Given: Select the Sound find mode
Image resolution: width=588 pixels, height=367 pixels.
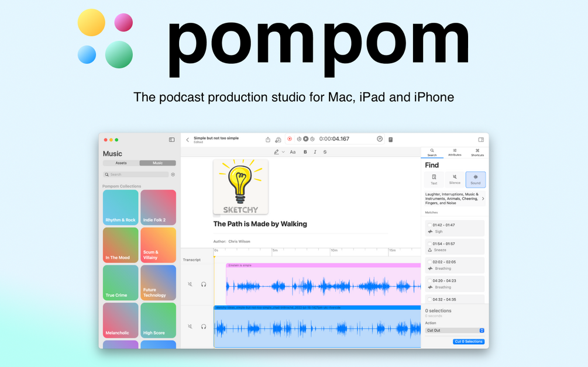Looking at the screenshot, I should pyautogui.click(x=476, y=179).
